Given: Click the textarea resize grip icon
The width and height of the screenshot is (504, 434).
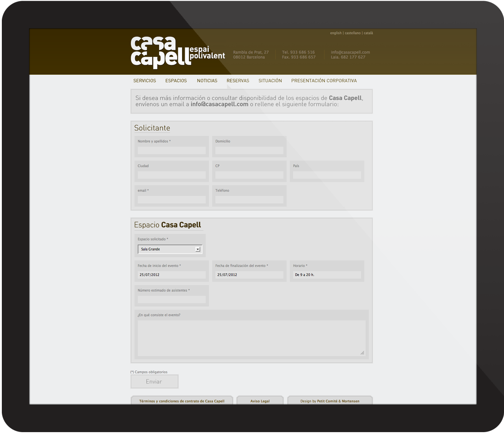Looking at the screenshot, I should point(362,353).
